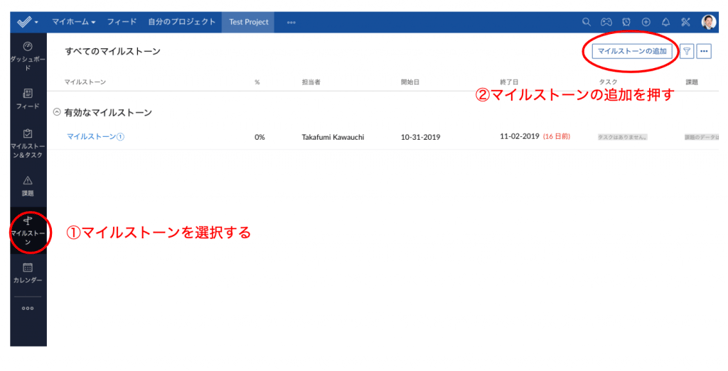Open the search magnifier icon
728x371 pixels.
(x=586, y=22)
